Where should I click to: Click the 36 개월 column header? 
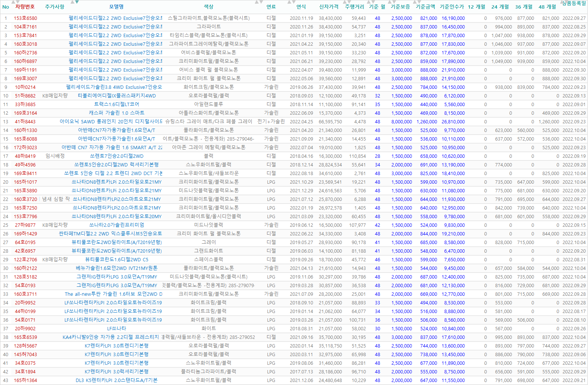(x=524, y=7)
